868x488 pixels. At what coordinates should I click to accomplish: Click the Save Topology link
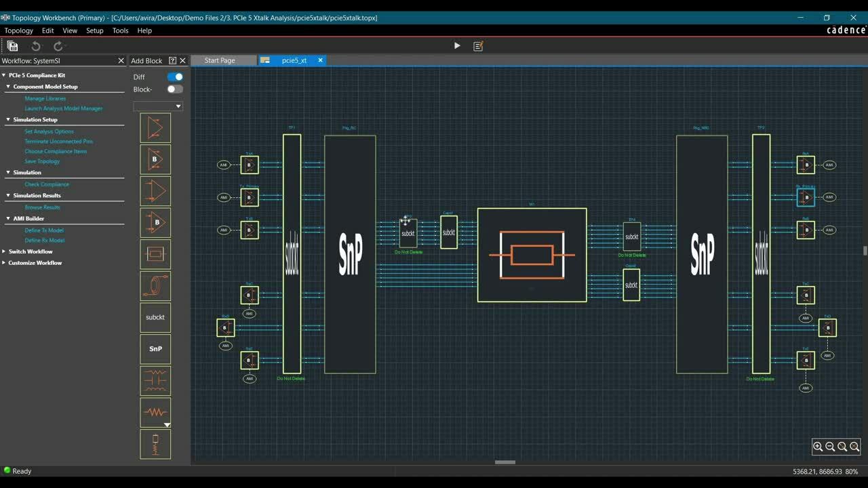[42, 161]
